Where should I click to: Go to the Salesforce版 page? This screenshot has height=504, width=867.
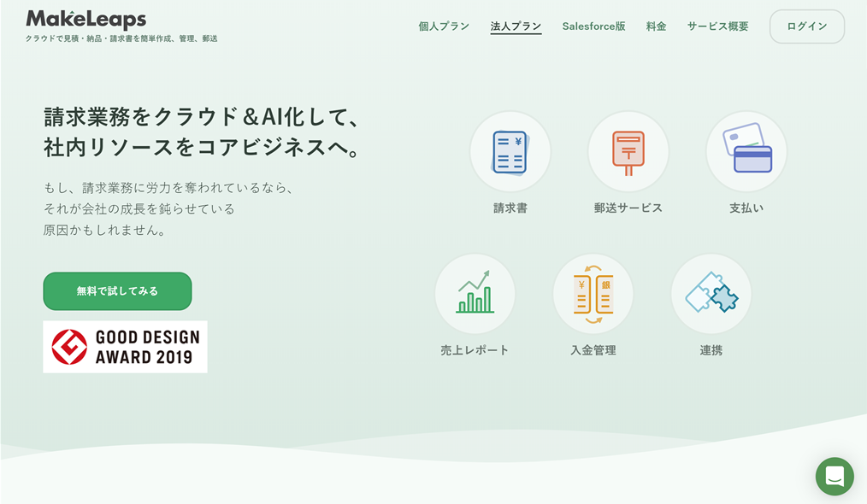[x=593, y=26]
